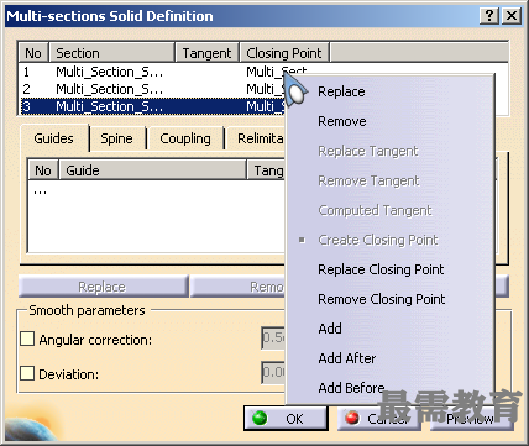This screenshot has width=529, height=446.
Task: Confirm with the OK button
Action: 286,418
